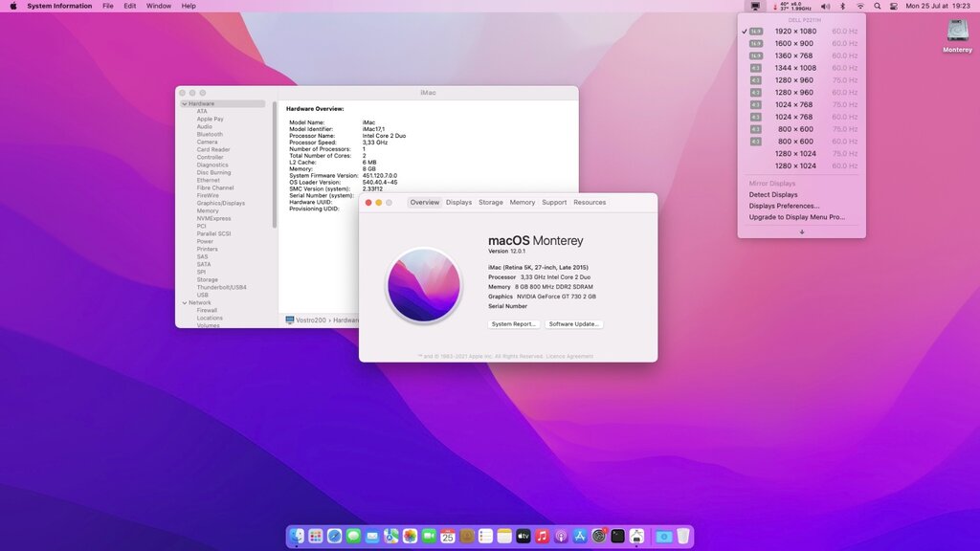Launch Safari from the dock

coord(334,537)
